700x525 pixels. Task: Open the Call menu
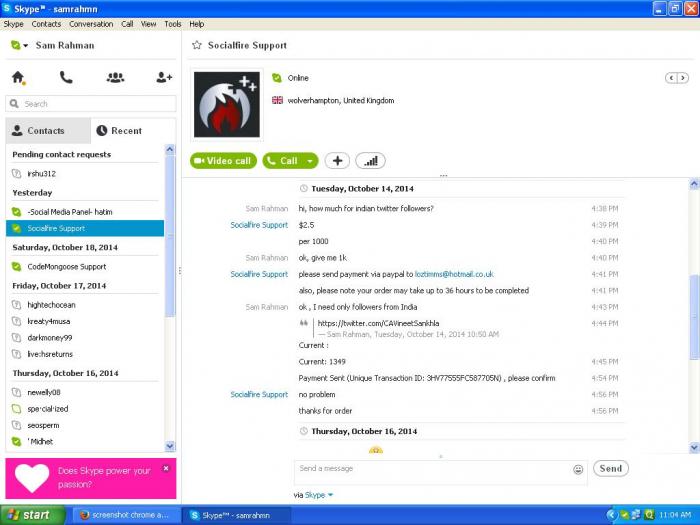127,24
